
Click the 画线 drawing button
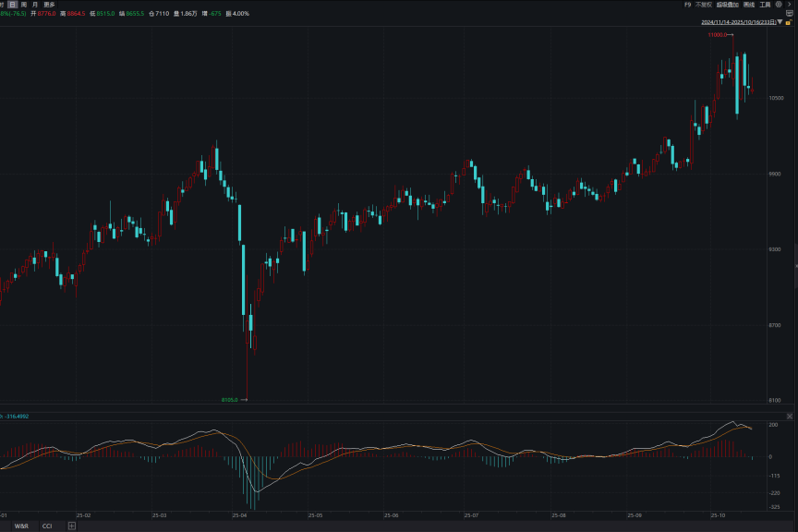pyautogui.click(x=748, y=5)
